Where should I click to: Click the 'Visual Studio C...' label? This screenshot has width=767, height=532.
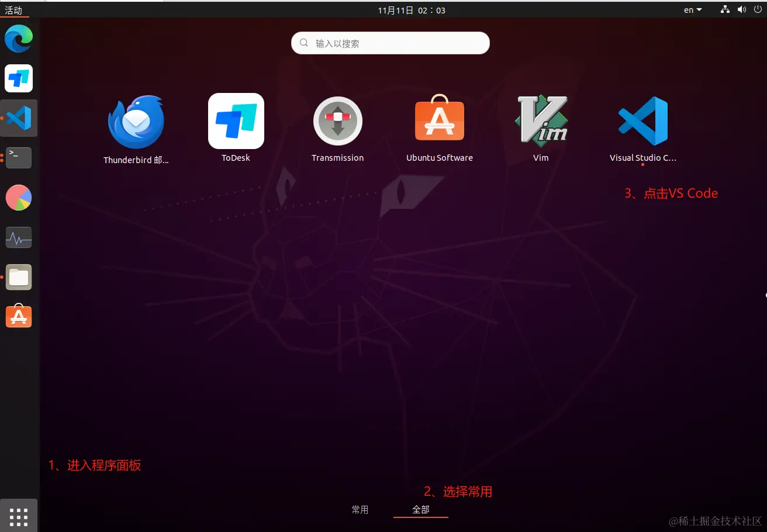643,158
